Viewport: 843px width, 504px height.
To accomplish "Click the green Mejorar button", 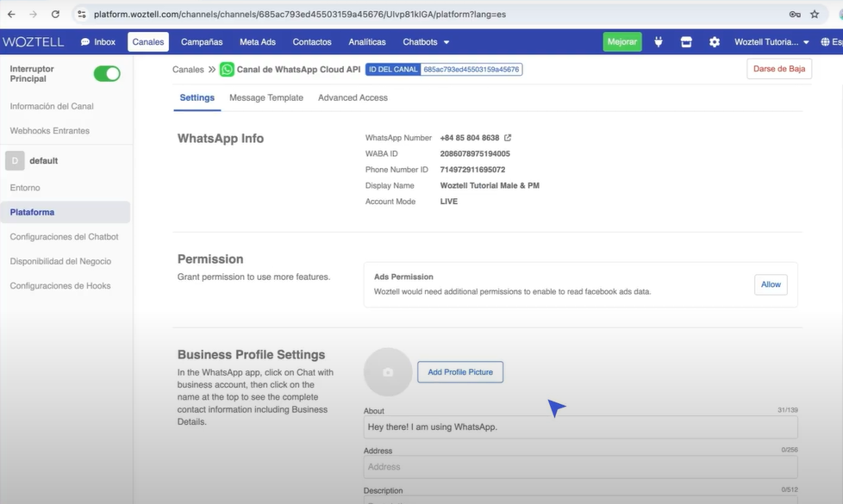I will [622, 42].
